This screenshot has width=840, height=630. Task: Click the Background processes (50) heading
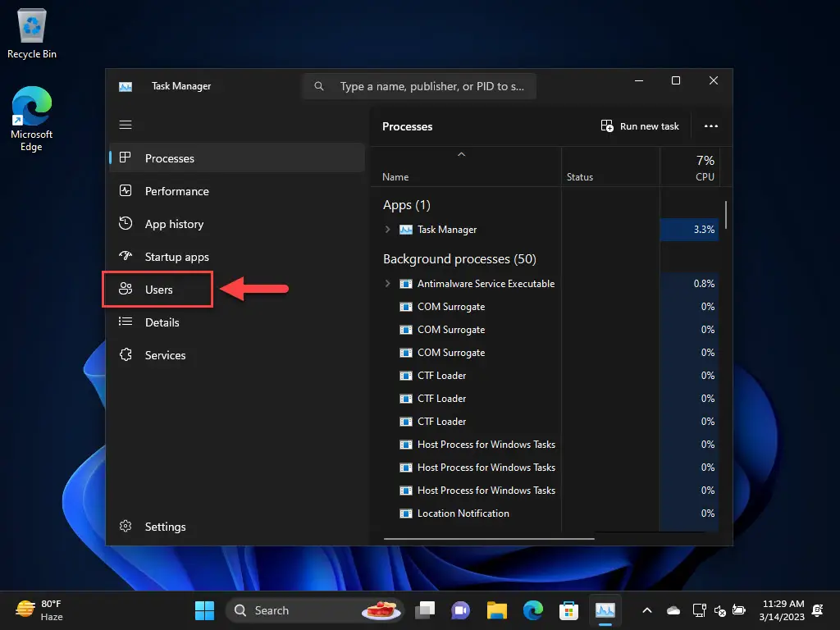click(x=459, y=258)
